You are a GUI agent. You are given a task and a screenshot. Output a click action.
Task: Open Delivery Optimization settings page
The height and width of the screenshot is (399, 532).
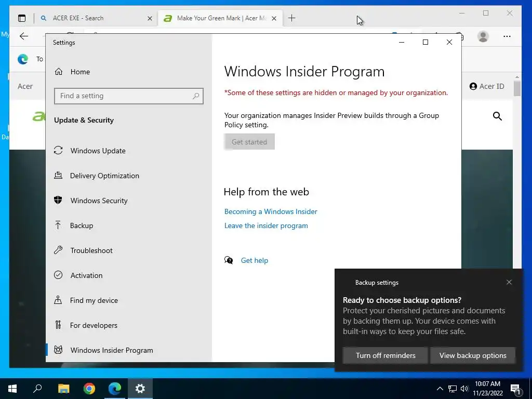[x=104, y=176]
